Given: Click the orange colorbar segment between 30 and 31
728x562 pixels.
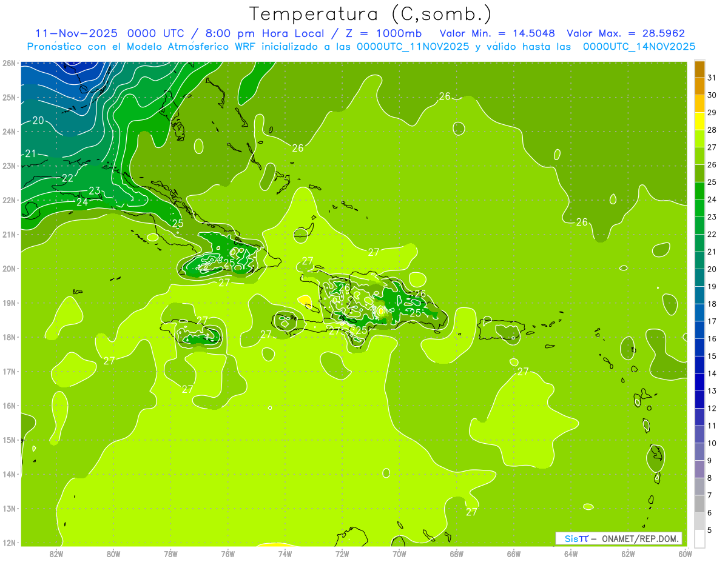Looking at the screenshot, I should [699, 86].
